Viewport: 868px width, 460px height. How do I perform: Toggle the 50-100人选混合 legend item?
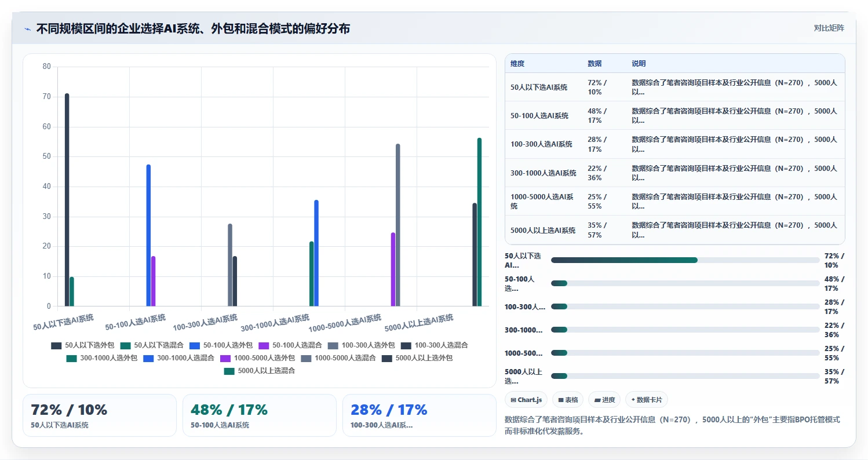[290, 345]
